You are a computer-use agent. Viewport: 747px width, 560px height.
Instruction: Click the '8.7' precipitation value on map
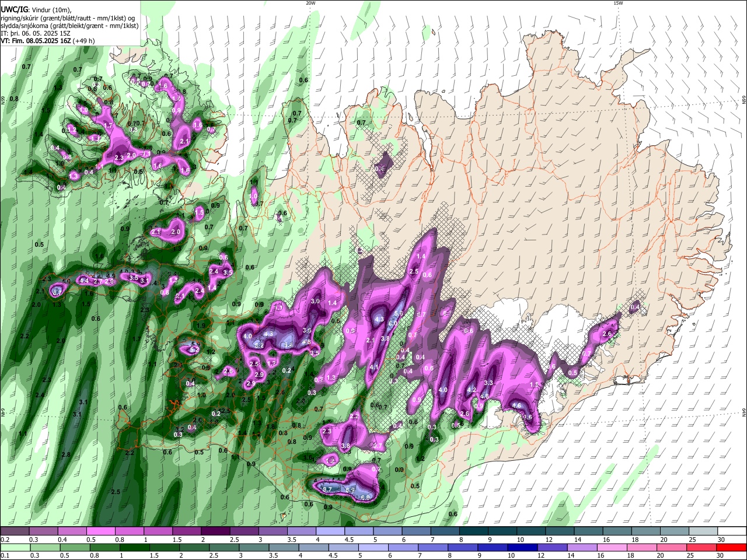pyautogui.click(x=327, y=489)
